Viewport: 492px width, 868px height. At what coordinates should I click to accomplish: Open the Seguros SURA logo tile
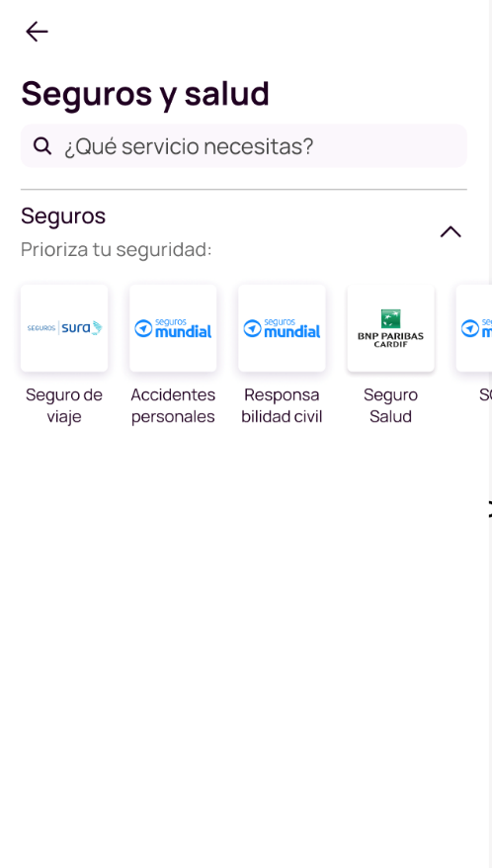64,327
